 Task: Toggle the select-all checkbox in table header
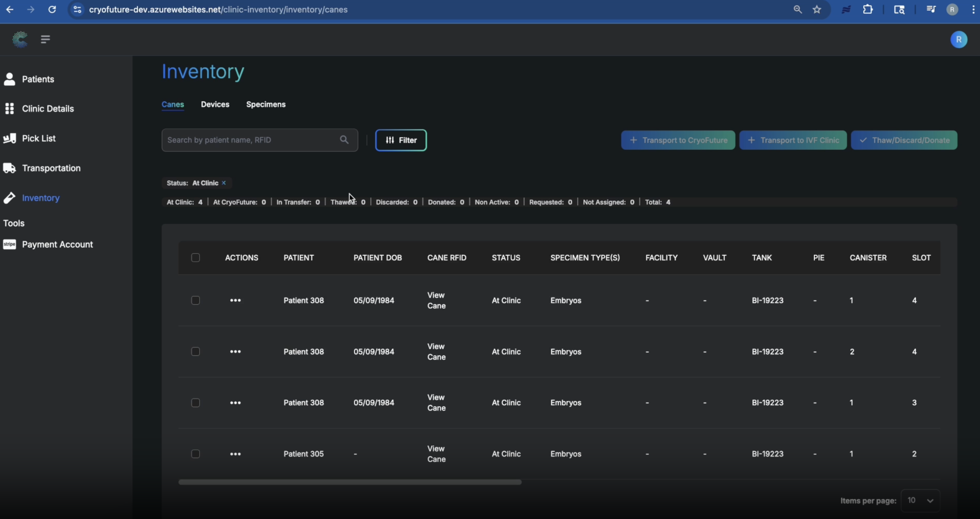coord(195,258)
